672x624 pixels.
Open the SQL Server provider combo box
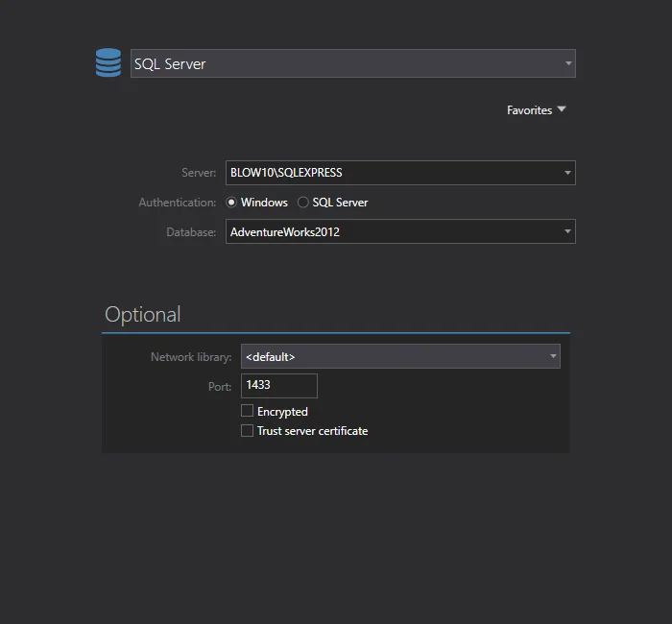pyautogui.click(x=346, y=63)
